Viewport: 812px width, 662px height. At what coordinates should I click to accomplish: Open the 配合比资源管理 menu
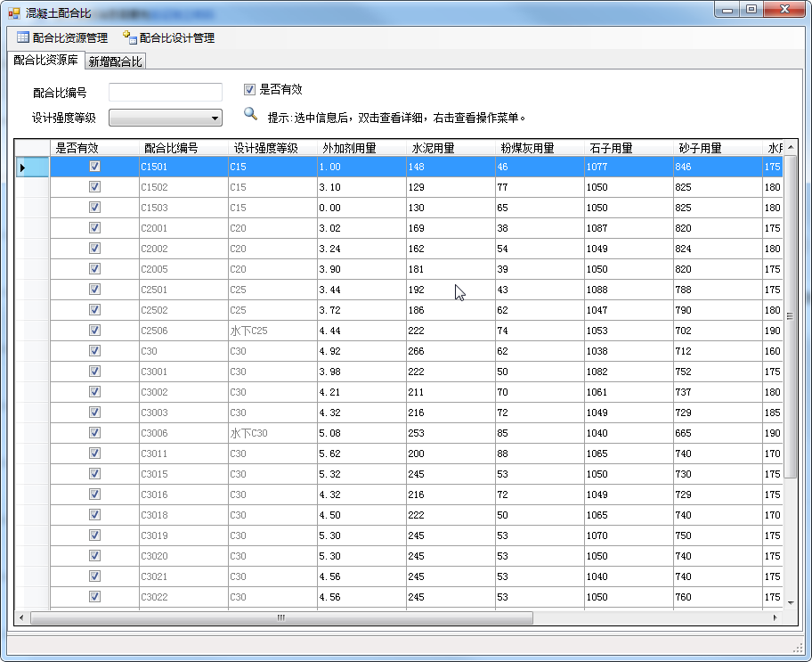coord(69,37)
